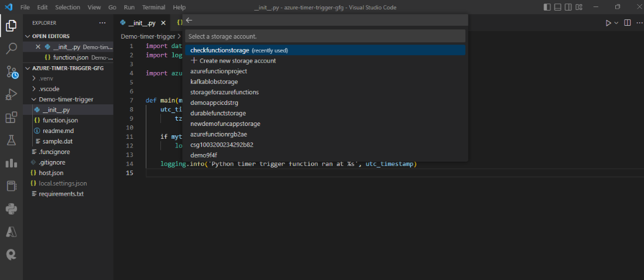Open the Explorer view in the activity bar
The height and width of the screenshot is (280, 644).
pos(11,26)
